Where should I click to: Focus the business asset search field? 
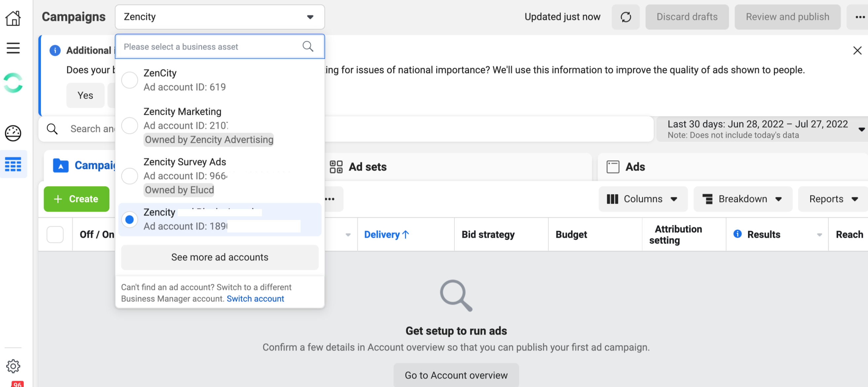tap(220, 47)
